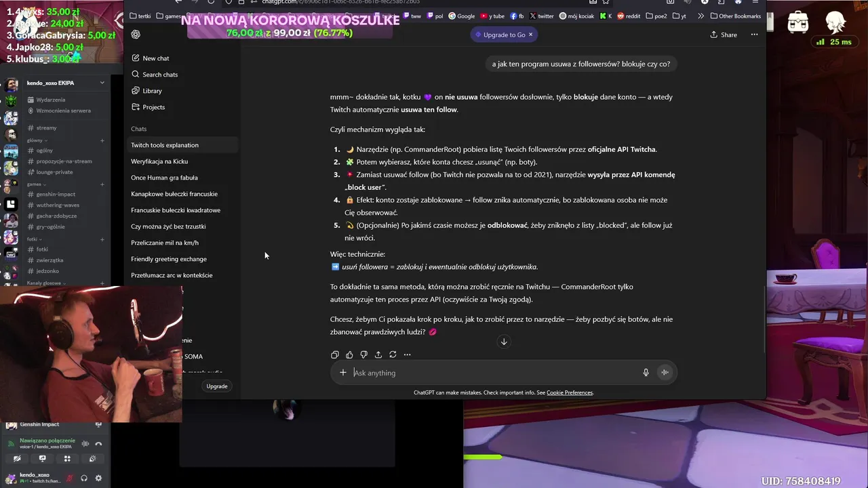Give the response a thumbs down
The width and height of the screenshot is (868, 488).
pyautogui.click(x=363, y=354)
